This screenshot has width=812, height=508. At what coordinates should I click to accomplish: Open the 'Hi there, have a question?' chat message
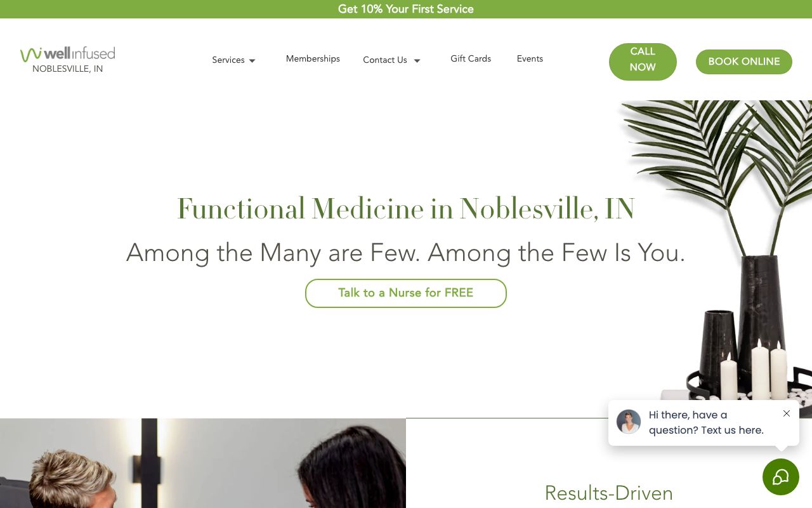[x=706, y=422]
